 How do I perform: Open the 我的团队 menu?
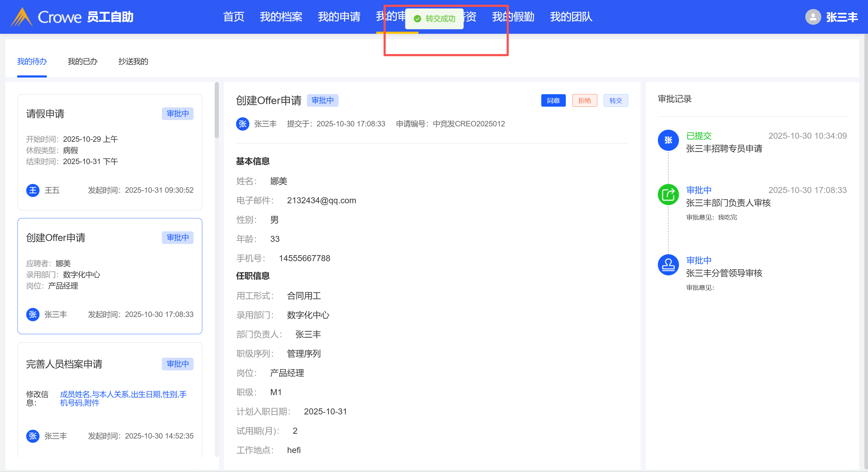571,17
